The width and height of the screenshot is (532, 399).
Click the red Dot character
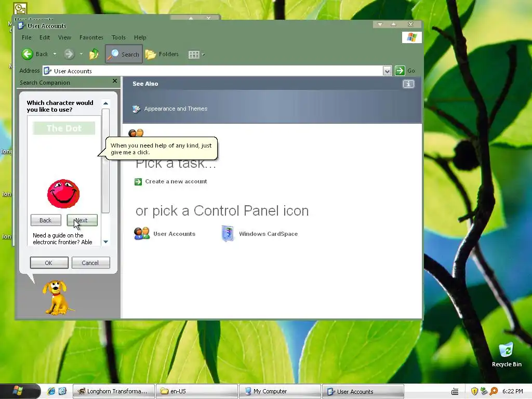coord(63,194)
